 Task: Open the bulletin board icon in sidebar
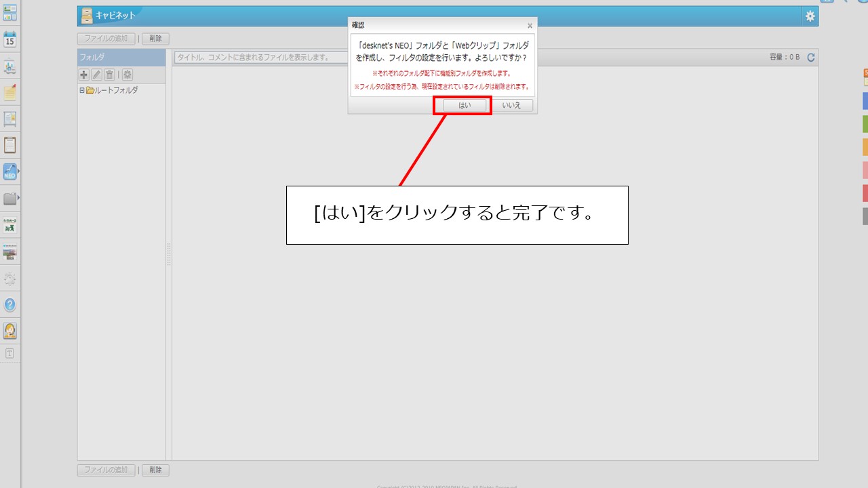tap(10, 119)
